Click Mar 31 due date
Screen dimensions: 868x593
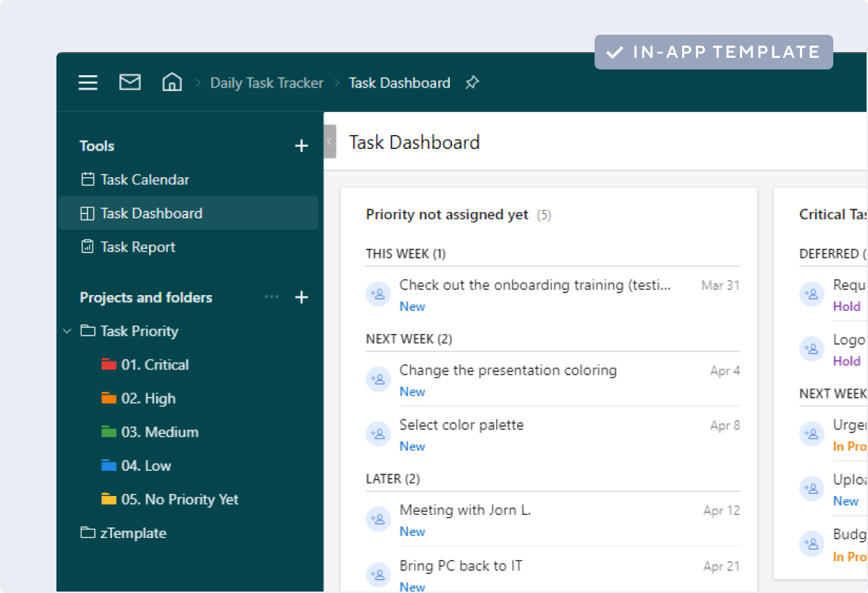pyautogui.click(x=720, y=286)
